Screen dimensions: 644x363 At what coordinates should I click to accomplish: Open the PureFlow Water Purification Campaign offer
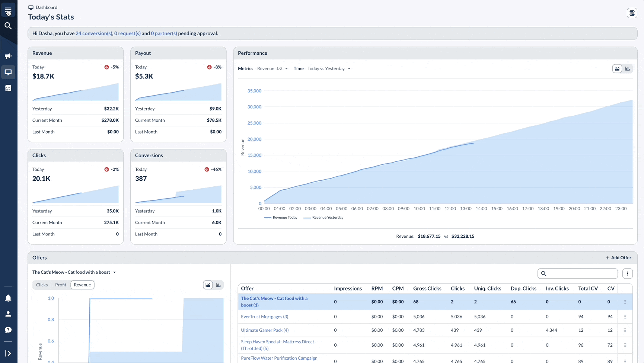point(279,358)
